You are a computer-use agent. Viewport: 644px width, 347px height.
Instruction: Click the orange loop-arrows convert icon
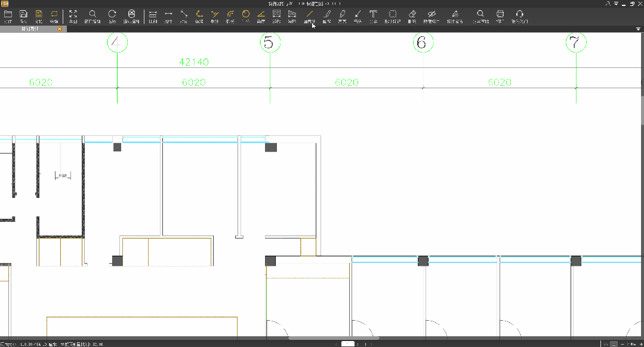(54, 17)
